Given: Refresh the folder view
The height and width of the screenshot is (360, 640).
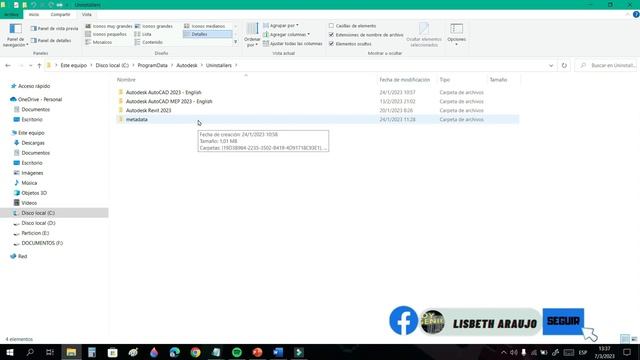Looking at the screenshot, I should click(x=564, y=65).
